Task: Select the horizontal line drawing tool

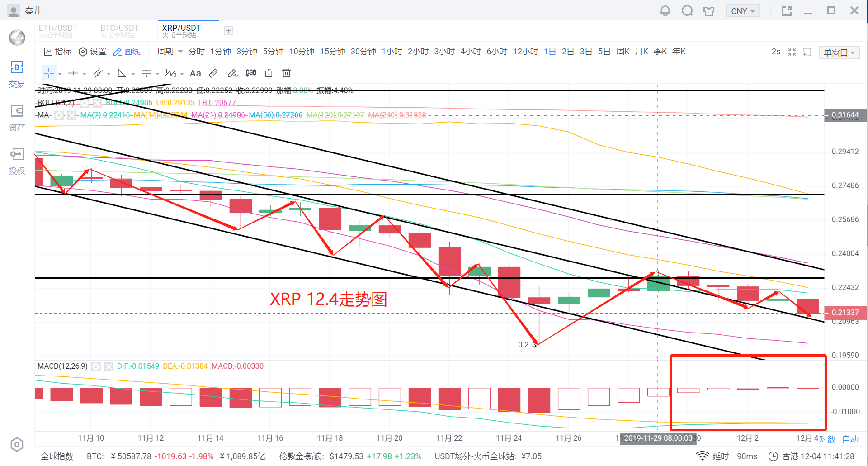Action: 73,73
